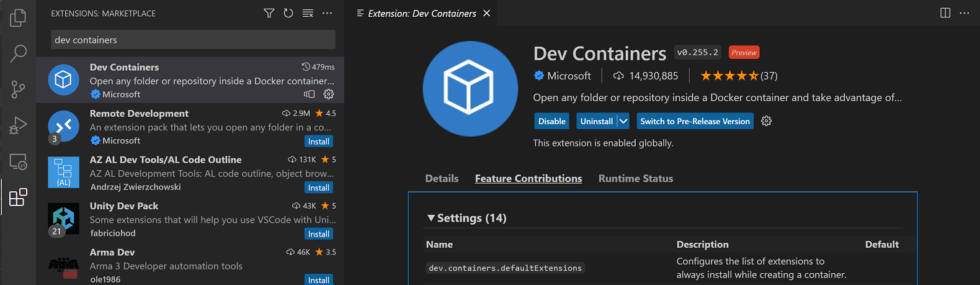Click the filter extensions funnel icon

pos(269,13)
